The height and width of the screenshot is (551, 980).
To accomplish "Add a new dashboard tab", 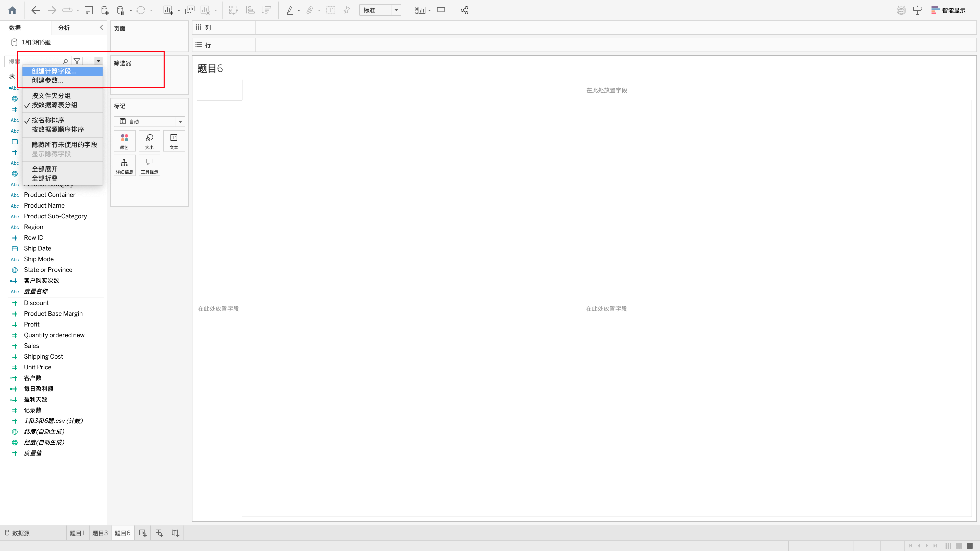I will pos(159,533).
